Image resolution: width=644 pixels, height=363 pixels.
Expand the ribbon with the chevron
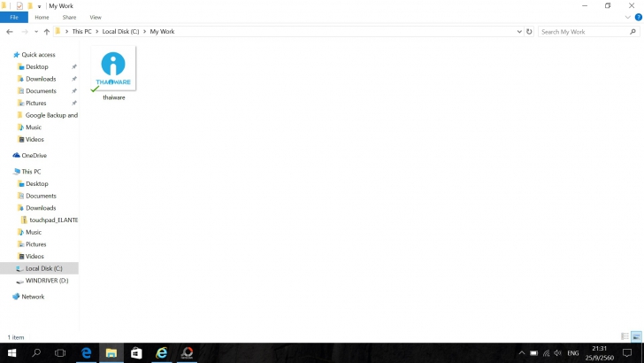(x=627, y=18)
